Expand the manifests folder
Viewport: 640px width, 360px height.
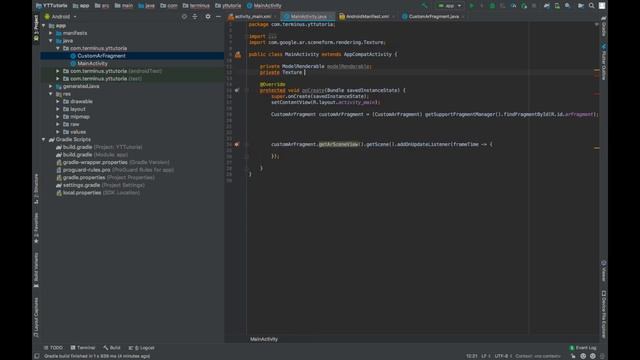tap(51, 33)
